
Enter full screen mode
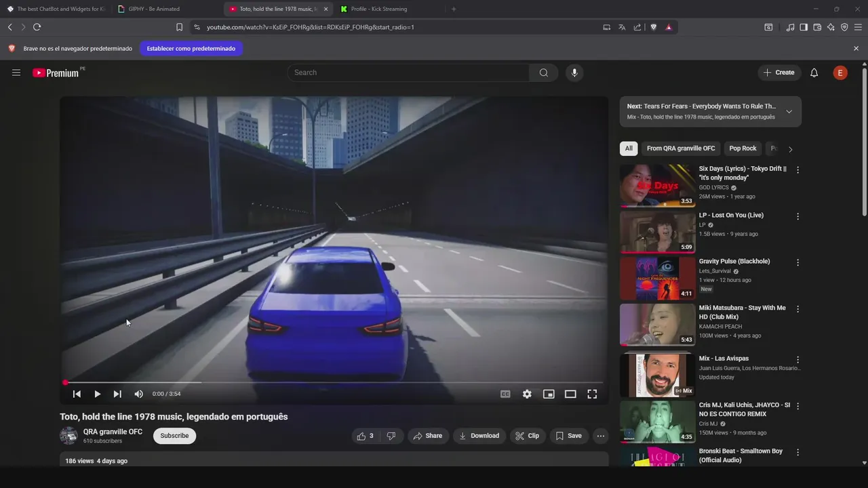(592, 394)
